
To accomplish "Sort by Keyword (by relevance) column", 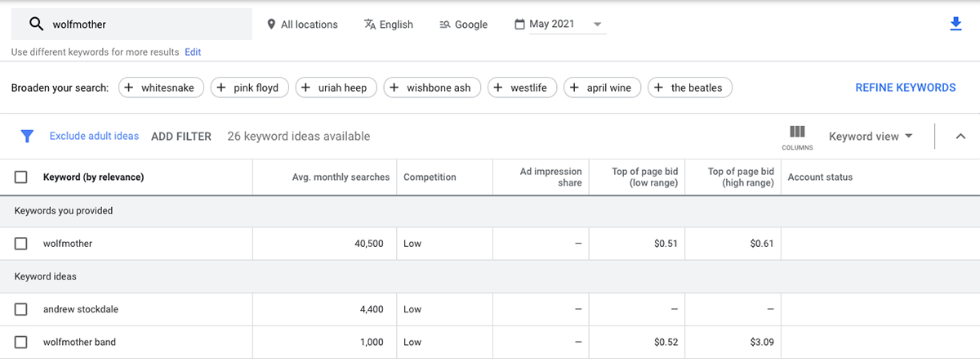I will [93, 177].
